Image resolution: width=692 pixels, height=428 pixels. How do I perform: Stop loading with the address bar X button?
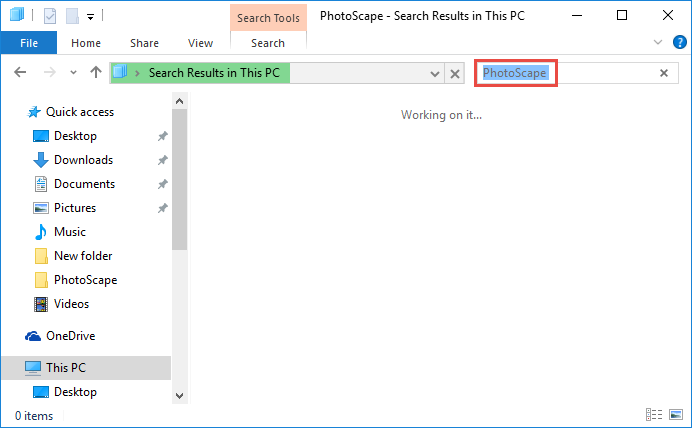455,74
